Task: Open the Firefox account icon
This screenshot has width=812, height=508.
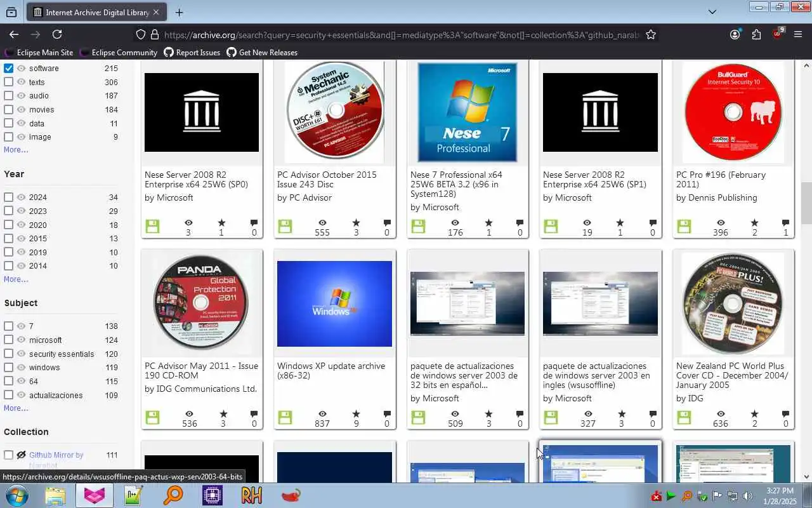Action: click(735, 34)
